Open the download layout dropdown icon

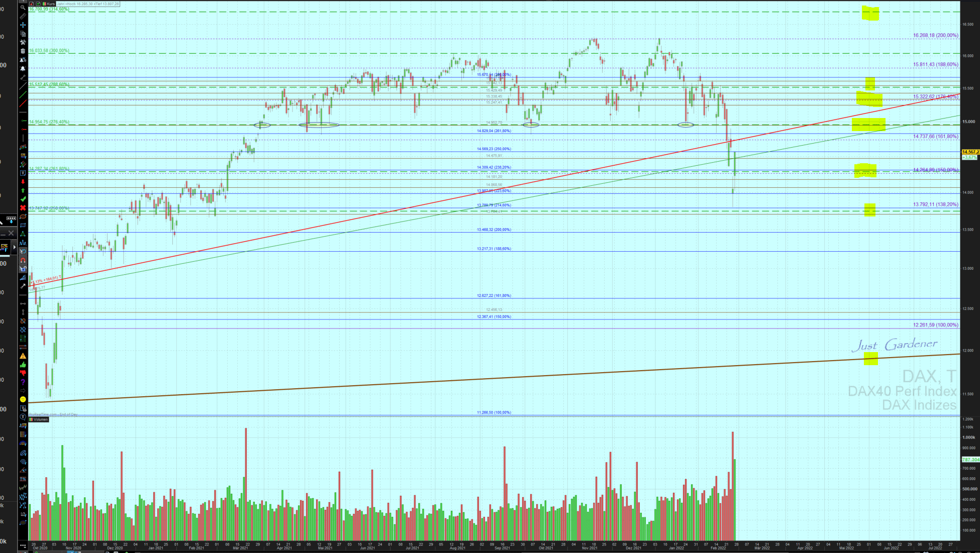tap(11, 219)
